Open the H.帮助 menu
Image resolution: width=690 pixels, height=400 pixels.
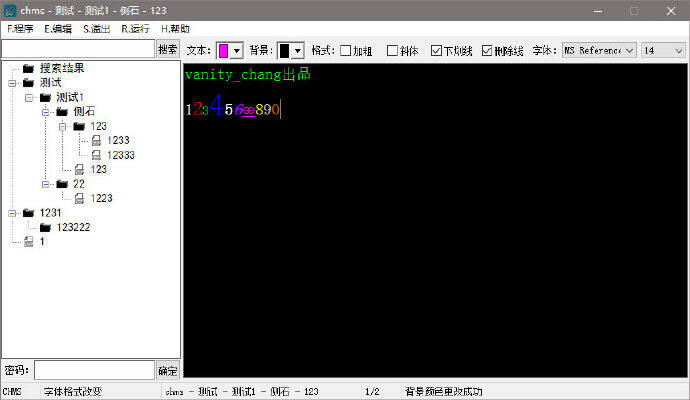(175, 29)
